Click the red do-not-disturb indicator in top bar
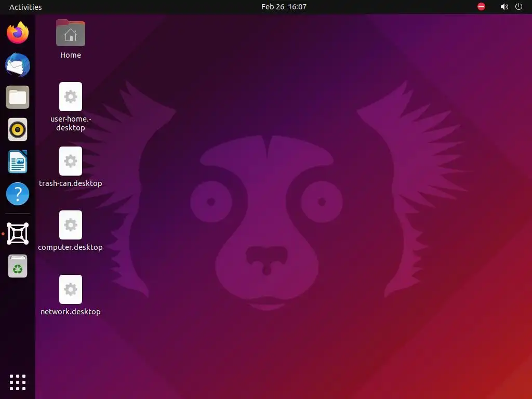This screenshot has width=532, height=399. pyautogui.click(x=481, y=7)
